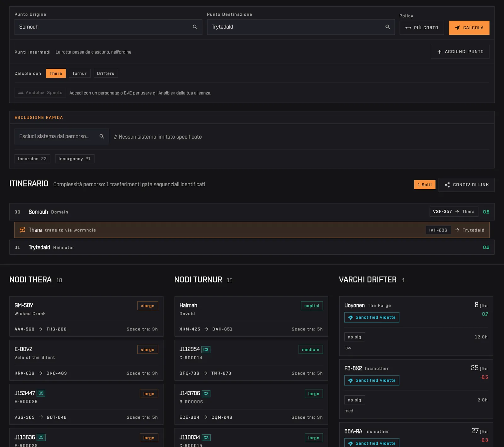Open the Halmah Devoid Turnur card
Viewport: 504px width, 447px height.
coord(251,317)
